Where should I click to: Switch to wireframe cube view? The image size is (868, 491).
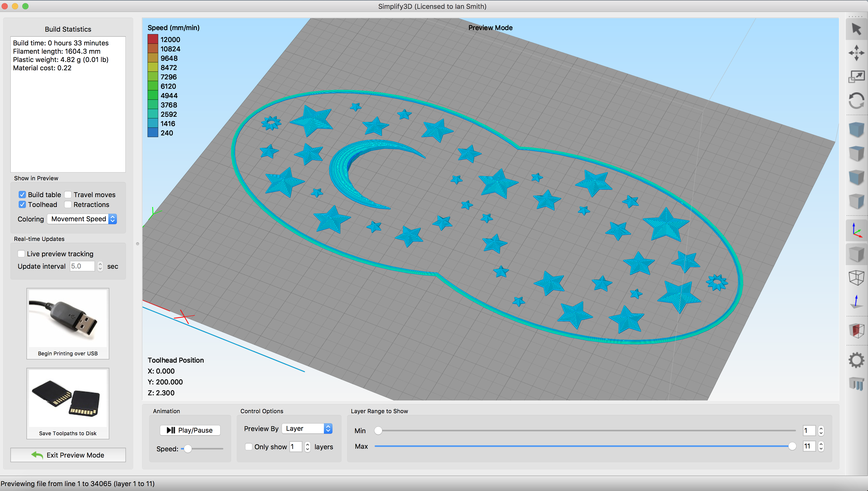point(856,278)
